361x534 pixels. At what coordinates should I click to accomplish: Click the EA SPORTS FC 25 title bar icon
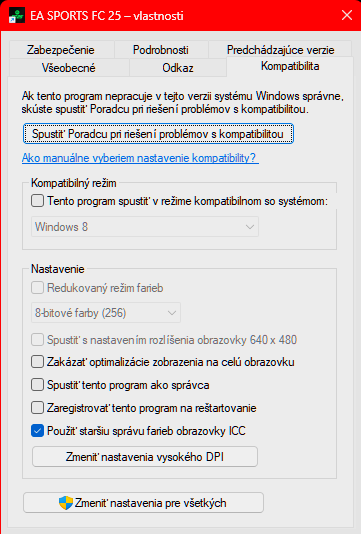(x=17, y=16)
